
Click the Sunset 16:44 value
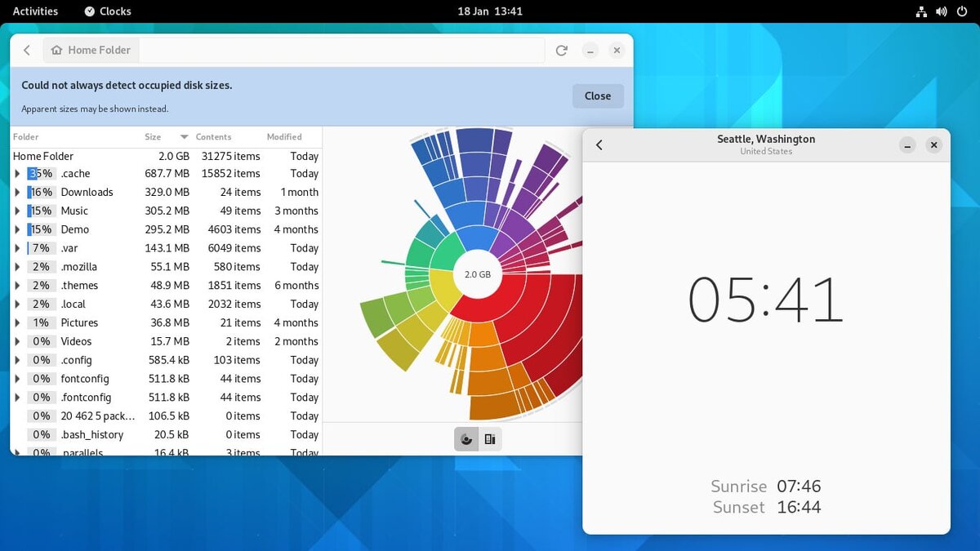click(799, 507)
